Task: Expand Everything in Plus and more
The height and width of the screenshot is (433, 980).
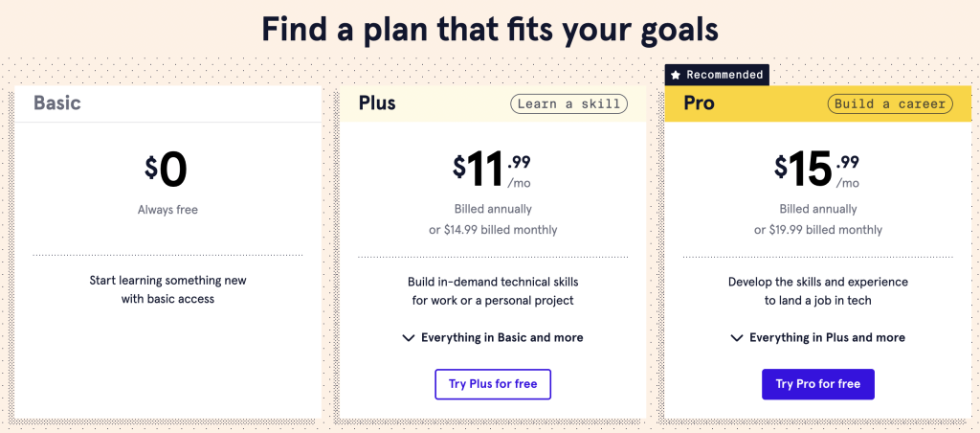Action: tap(827, 338)
